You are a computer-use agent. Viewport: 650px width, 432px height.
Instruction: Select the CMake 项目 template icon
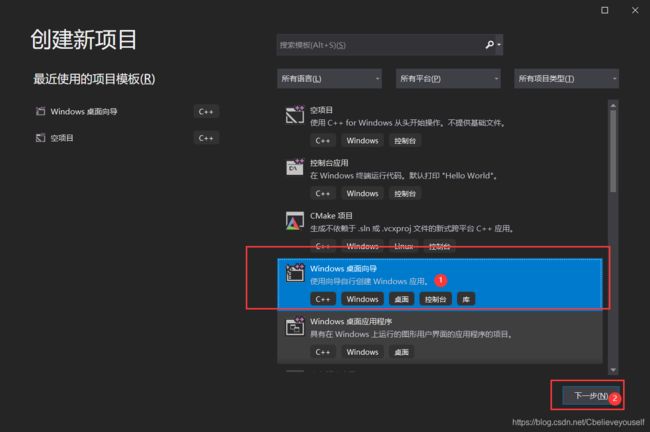coord(295,221)
